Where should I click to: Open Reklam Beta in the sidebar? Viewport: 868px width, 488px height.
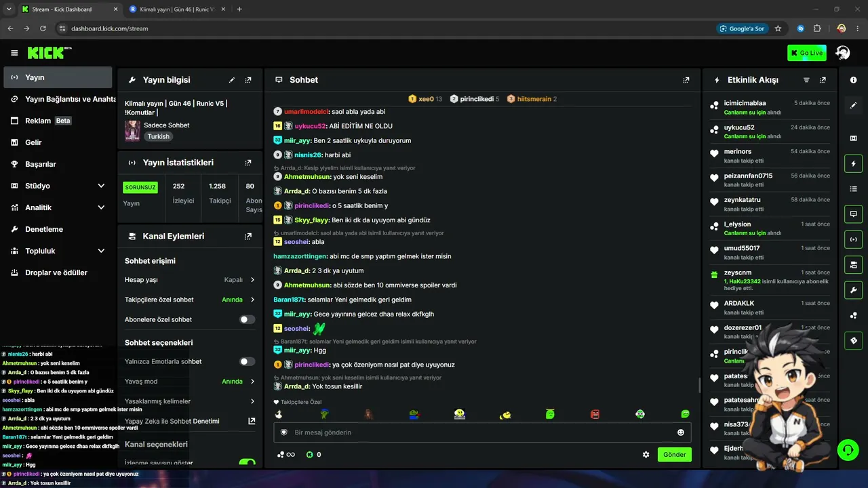coord(58,121)
